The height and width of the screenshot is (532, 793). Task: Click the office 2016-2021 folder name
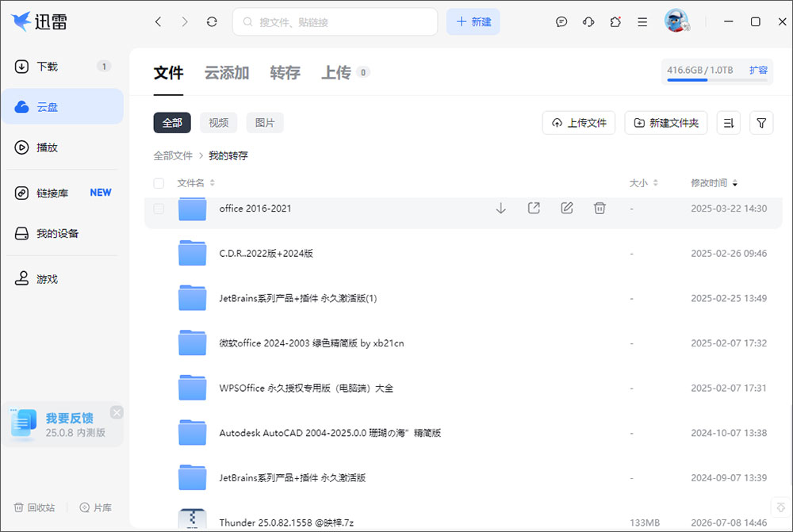coord(255,209)
